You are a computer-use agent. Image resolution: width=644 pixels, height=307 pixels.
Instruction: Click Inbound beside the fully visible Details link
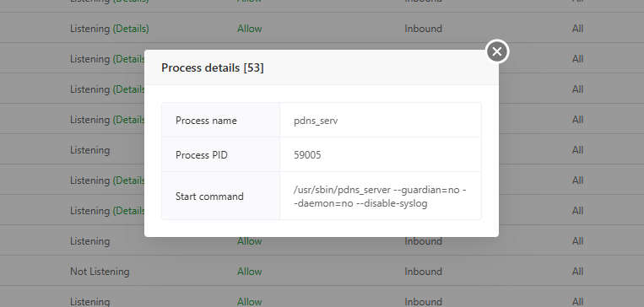(x=423, y=29)
